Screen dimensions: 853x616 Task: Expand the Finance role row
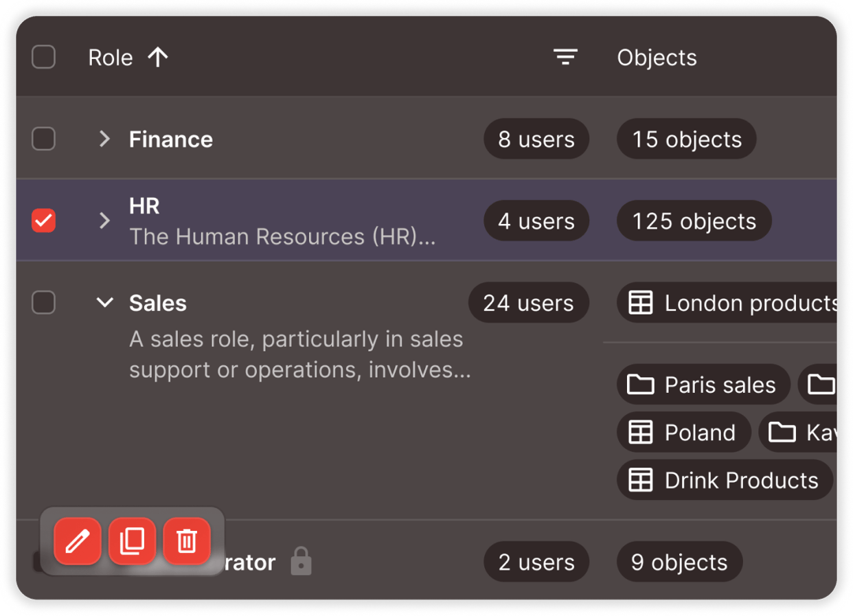click(104, 139)
